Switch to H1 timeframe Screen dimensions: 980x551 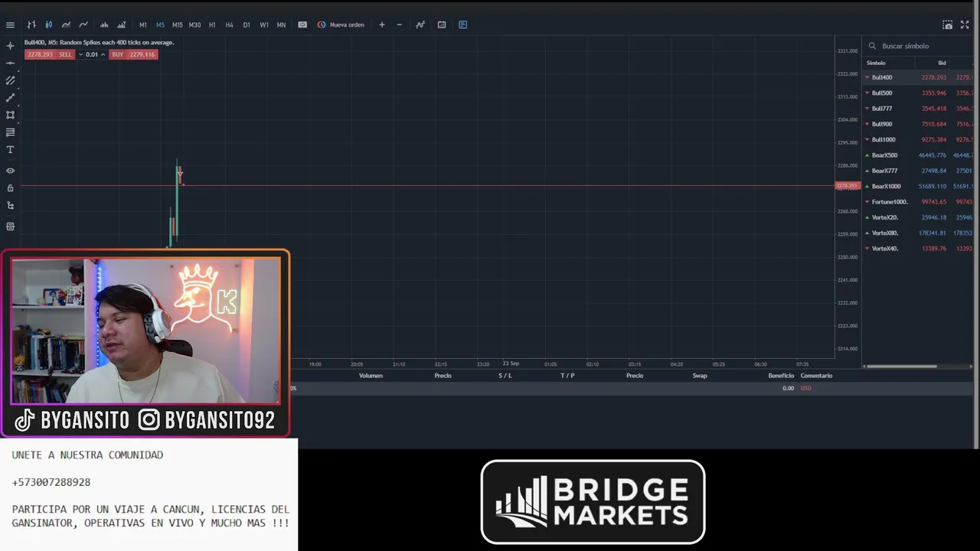pyautogui.click(x=212, y=24)
